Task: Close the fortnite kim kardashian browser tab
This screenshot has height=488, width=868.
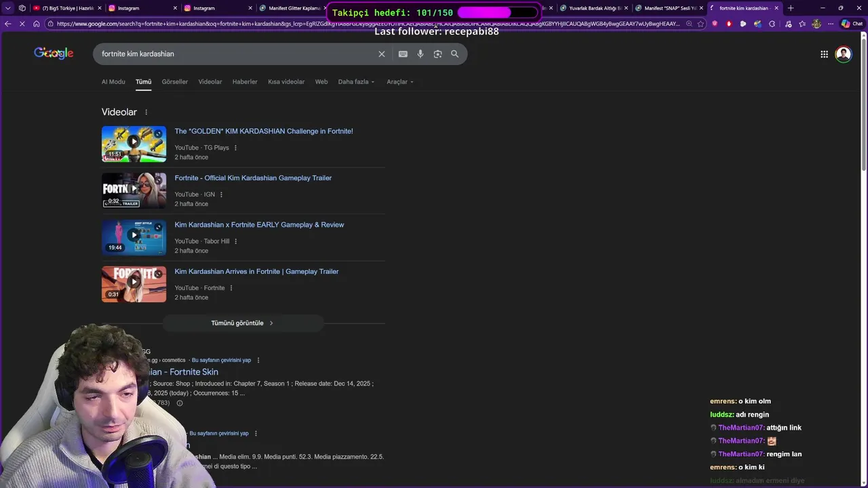Action: pyautogui.click(x=777, y=8)
